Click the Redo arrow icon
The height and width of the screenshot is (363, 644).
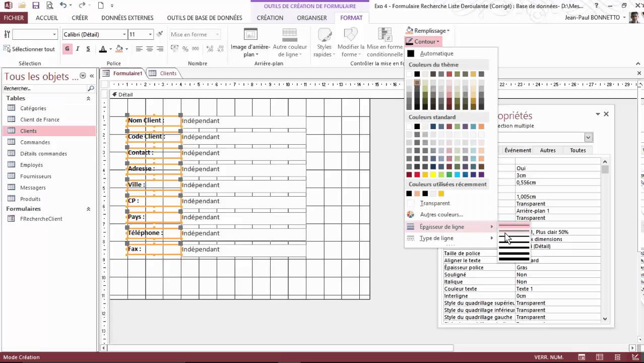[83, 6]
